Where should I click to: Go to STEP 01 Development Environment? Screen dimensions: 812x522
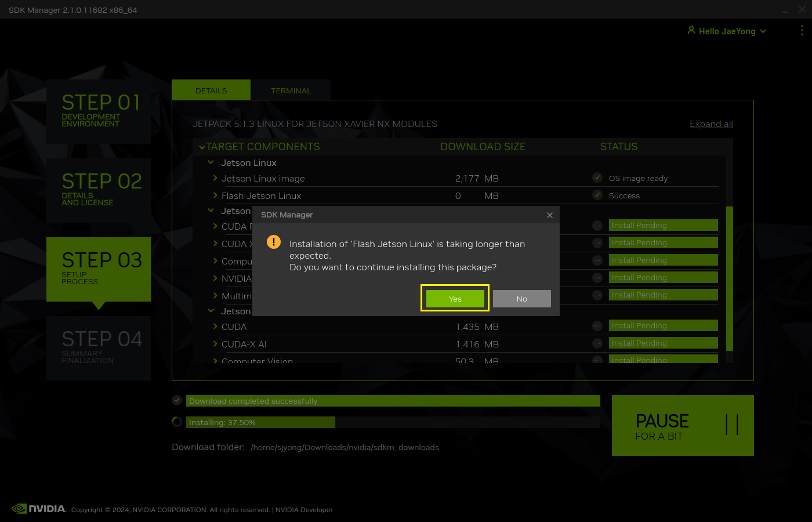[99, 111]
